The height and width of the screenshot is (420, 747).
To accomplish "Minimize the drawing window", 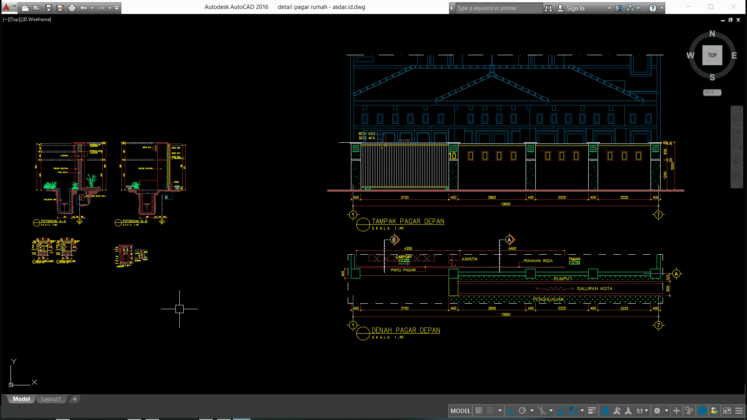I will [723, 20].
